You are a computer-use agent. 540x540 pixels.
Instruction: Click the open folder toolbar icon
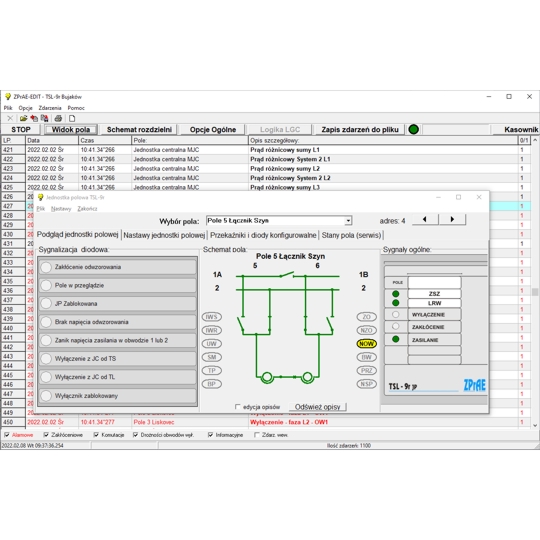pyautogui.click(x=23, y=118)
